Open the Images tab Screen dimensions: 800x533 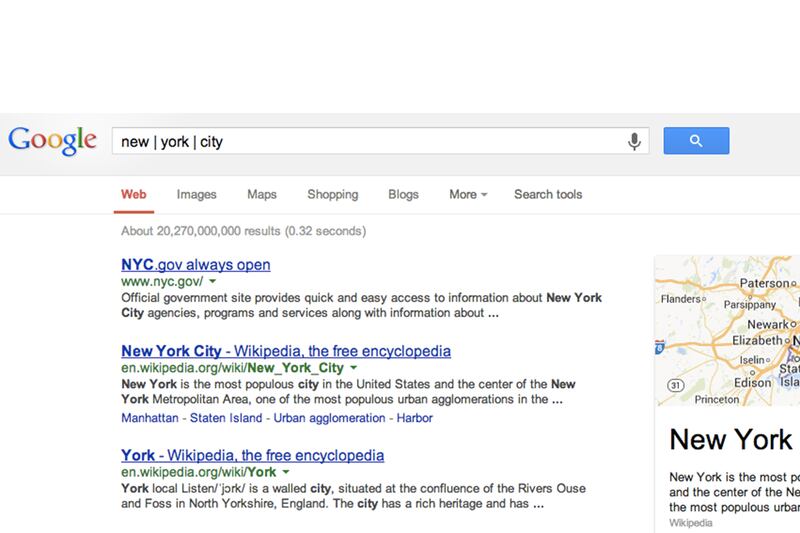pyautogui.click(x=196, y=194)
